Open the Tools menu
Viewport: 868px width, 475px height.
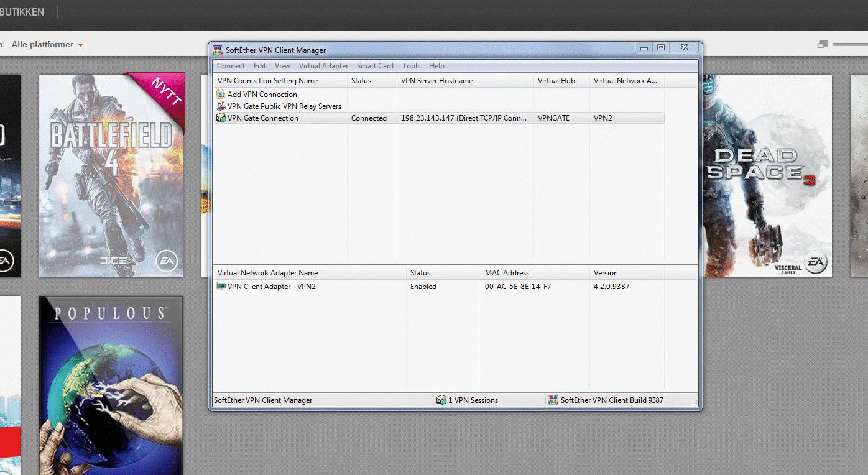tap(411, 66)
